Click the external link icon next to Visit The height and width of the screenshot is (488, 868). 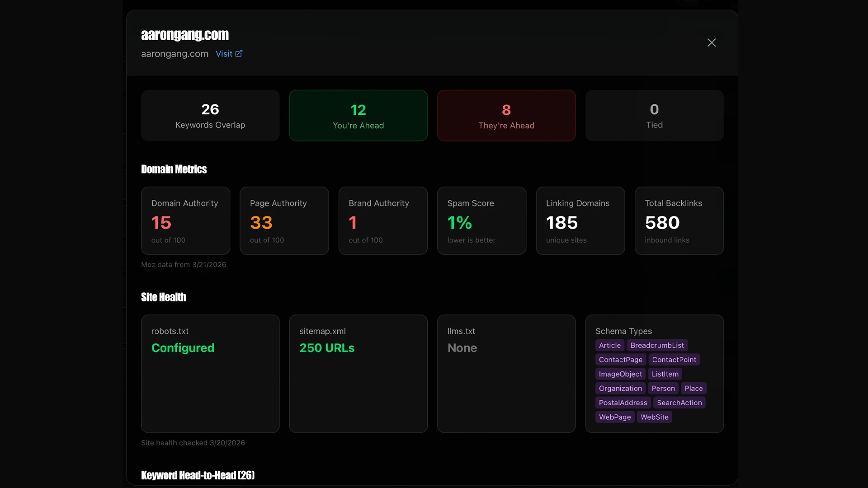pyautogui.click(x=239, y=53)
